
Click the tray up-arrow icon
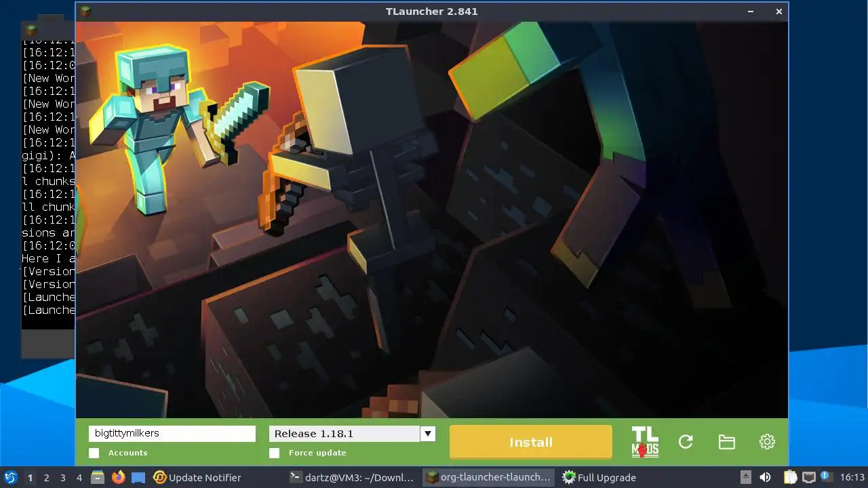pyautogui.click(x=746, y=477)
